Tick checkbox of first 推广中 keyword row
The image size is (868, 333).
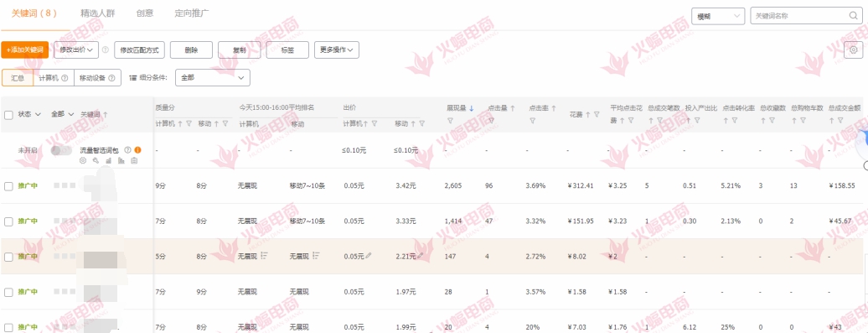(8, 186)
